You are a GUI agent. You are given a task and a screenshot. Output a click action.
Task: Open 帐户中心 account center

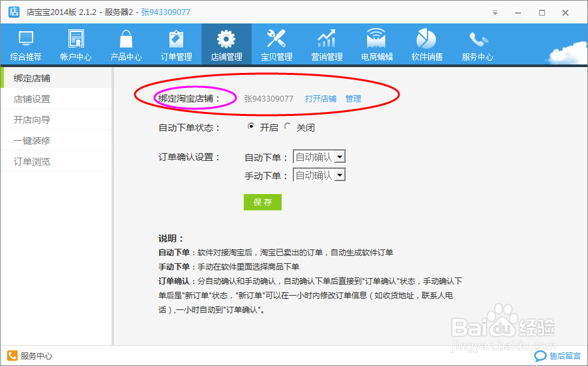click(76, 44)
